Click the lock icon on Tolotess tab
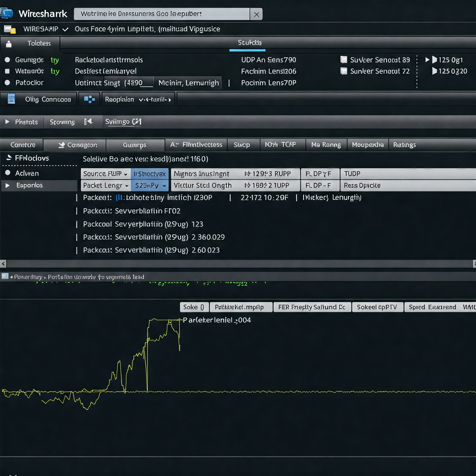This screenshot has height=476, width=476. (9, 44)
